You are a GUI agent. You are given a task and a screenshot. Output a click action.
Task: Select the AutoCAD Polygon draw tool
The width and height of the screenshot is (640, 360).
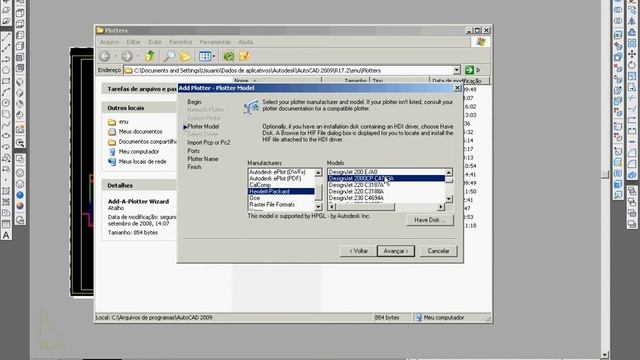point(6,70)
